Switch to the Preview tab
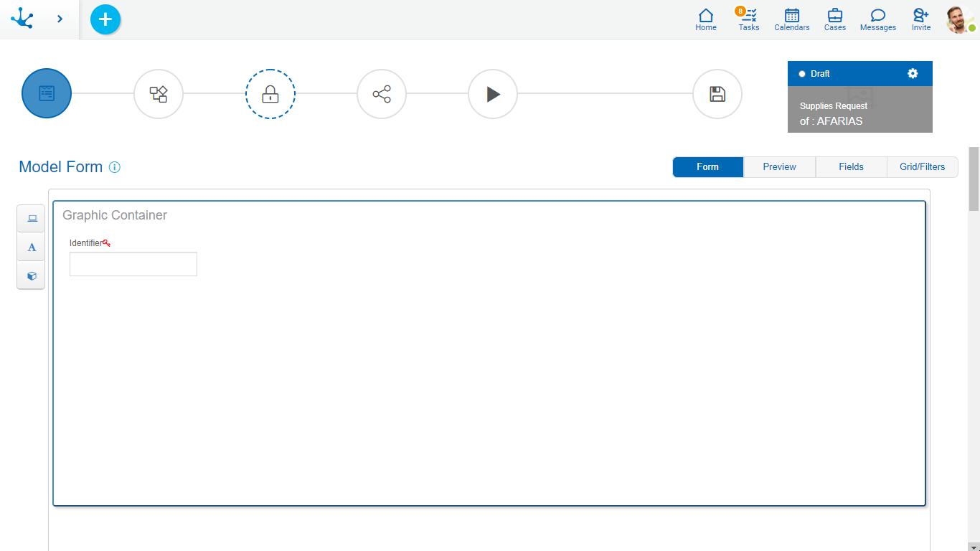Image resolution: width=980 pixels, height=551 pixels. pos(779,167)
